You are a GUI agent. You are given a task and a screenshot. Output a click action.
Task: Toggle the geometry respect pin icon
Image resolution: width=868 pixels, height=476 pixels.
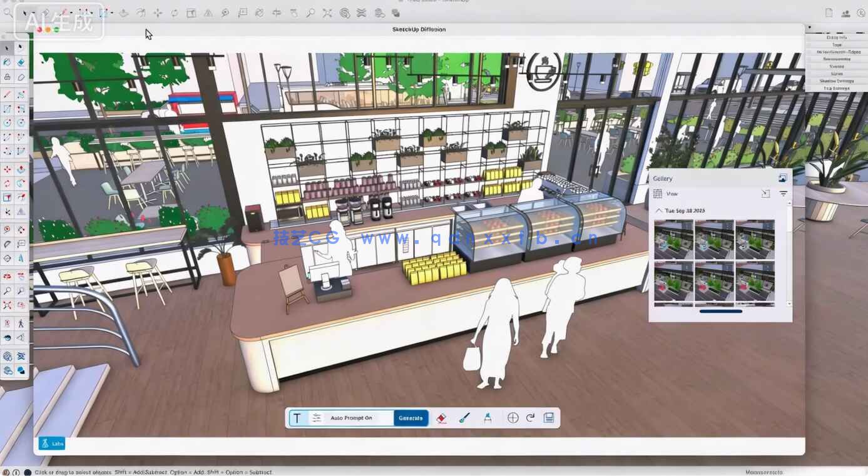click(x=488, y=417)
